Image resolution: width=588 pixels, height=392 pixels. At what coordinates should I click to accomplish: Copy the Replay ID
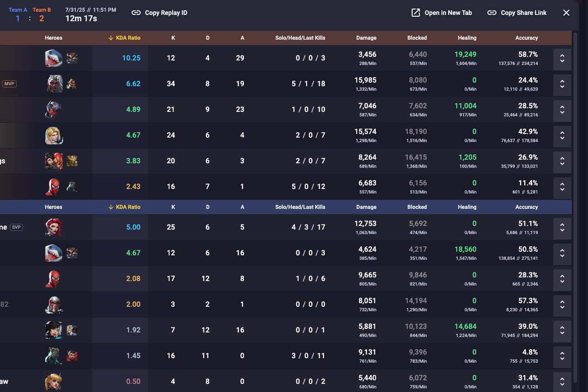(x=159, y=13)
